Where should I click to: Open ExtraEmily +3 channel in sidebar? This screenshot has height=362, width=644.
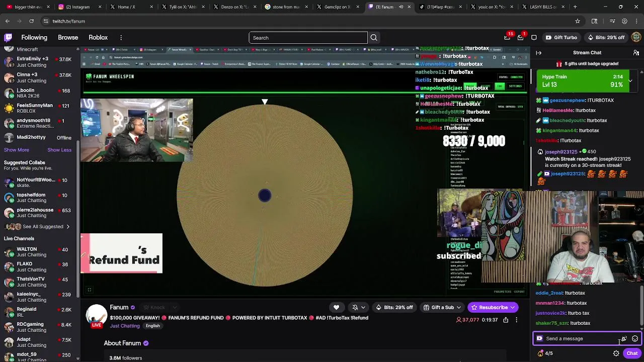39,62
